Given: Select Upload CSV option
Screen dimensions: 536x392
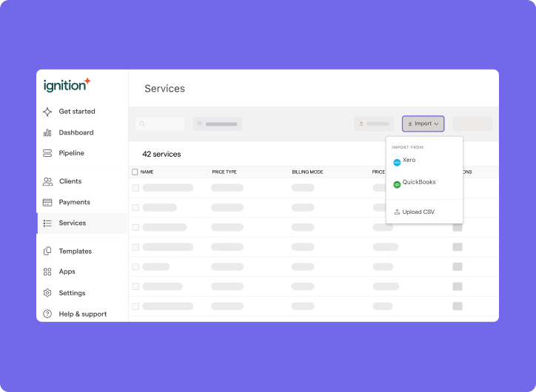Looking at the screenshot, I should [x=418, y=212].
